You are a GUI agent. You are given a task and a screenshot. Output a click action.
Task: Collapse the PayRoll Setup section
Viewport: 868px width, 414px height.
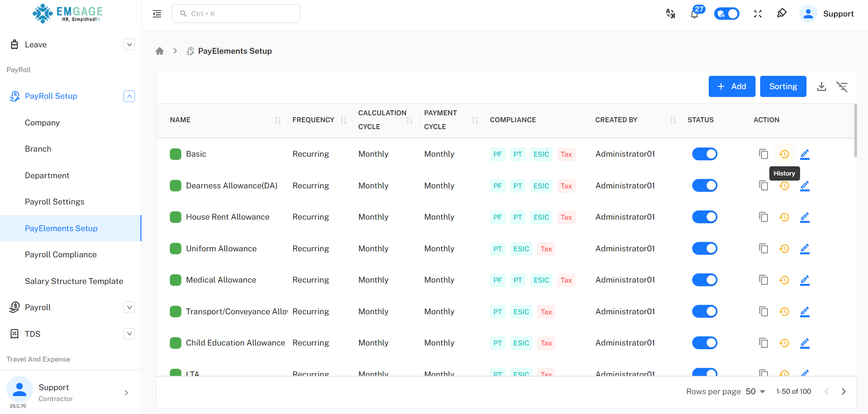(129, 96)
